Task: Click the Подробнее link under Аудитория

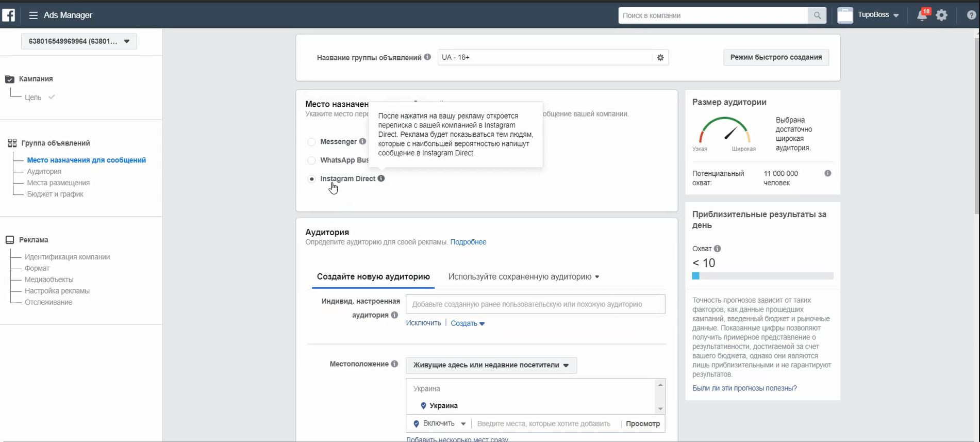Action: (x=468, y=242)
